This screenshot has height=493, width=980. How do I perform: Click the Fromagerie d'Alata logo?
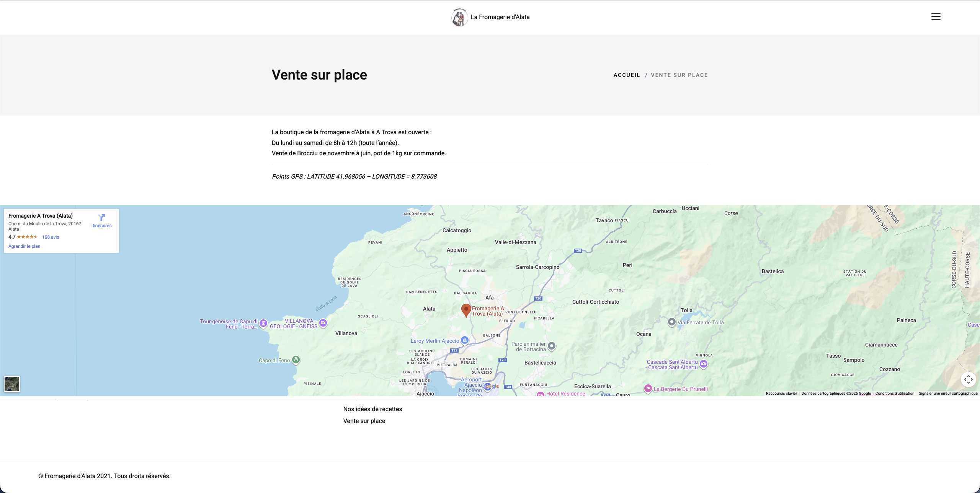tap(459, 16)
